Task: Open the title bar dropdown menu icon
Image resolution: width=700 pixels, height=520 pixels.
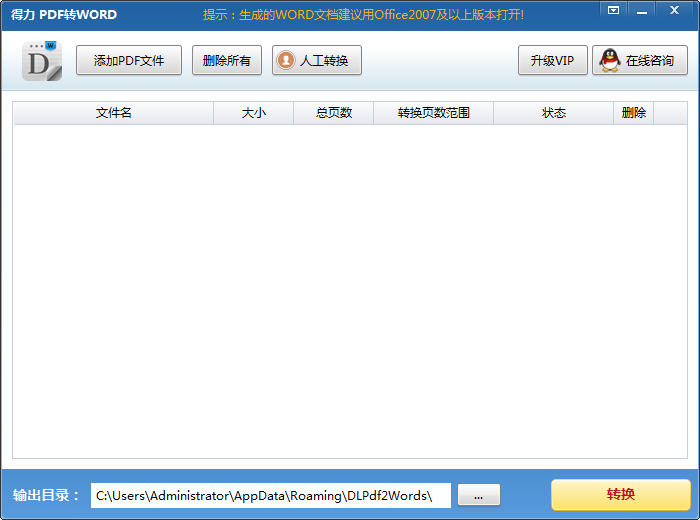Action: [x=613, y=10]
